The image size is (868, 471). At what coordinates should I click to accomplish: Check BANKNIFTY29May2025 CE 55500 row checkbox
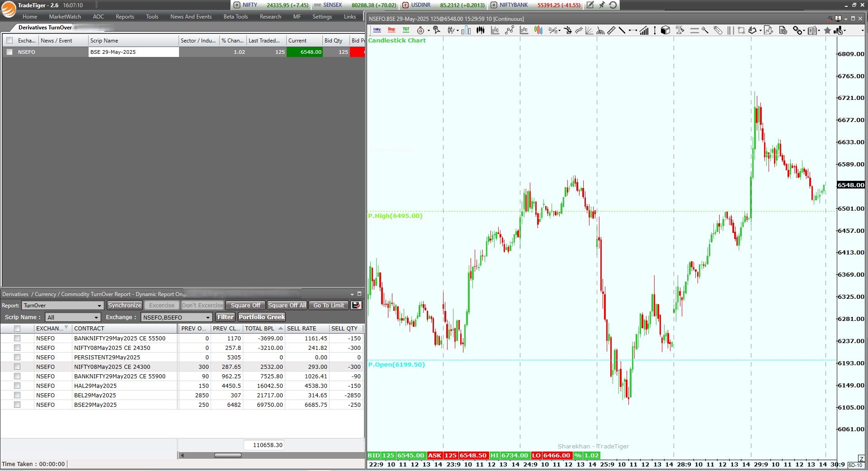17,338
